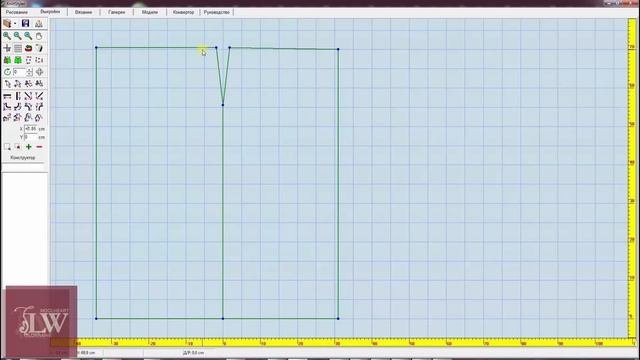
Task: Click the icon right of the floppy disk
Action: (x=39, y=24)
